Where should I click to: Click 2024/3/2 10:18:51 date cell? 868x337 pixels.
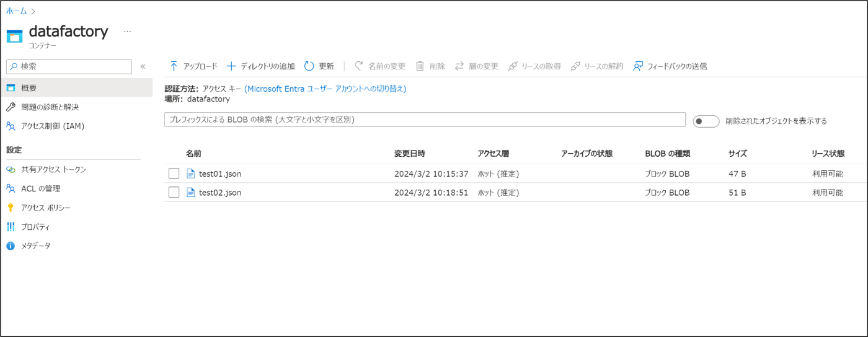(x=432, y=193)
